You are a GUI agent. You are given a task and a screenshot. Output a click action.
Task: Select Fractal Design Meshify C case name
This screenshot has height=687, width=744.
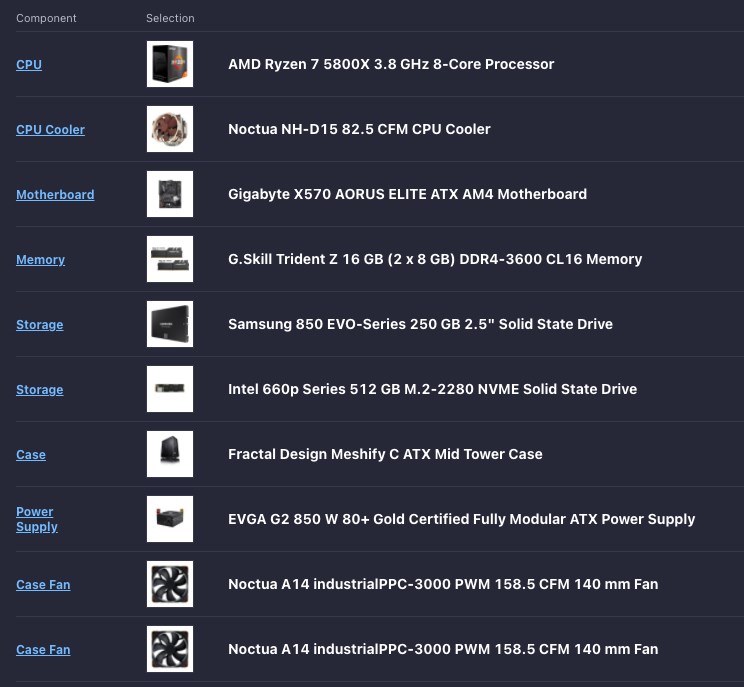click(x=385, y=454)
